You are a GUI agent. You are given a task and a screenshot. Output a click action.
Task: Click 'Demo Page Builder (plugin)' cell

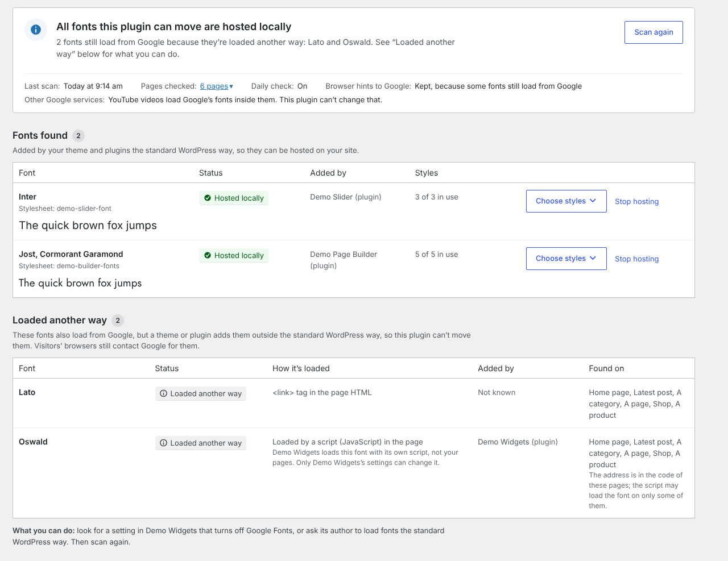[x=344, y=260]
